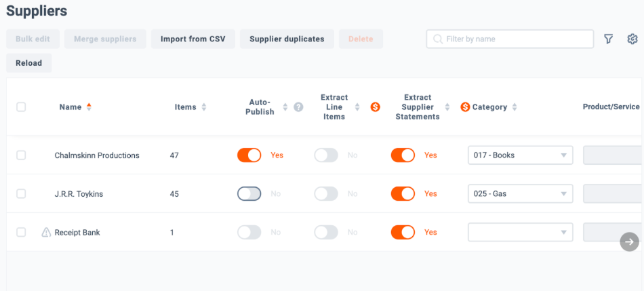Click the Filter by name search field

click(x=515, y=39)
